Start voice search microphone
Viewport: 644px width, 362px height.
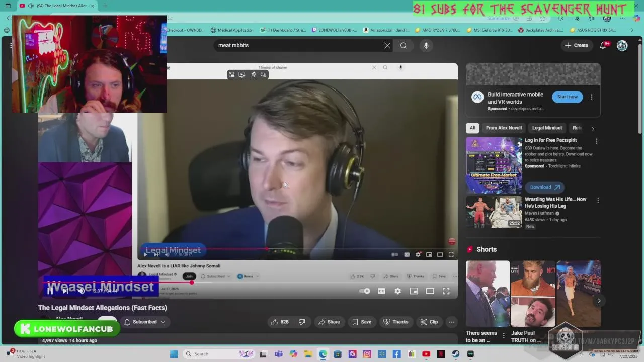pos(426,45)
